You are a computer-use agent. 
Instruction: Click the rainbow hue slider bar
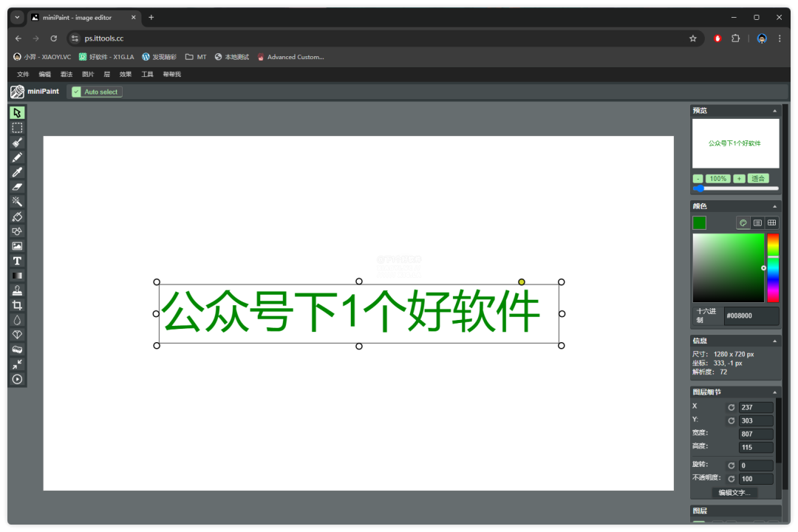click(x=773, y=267)
